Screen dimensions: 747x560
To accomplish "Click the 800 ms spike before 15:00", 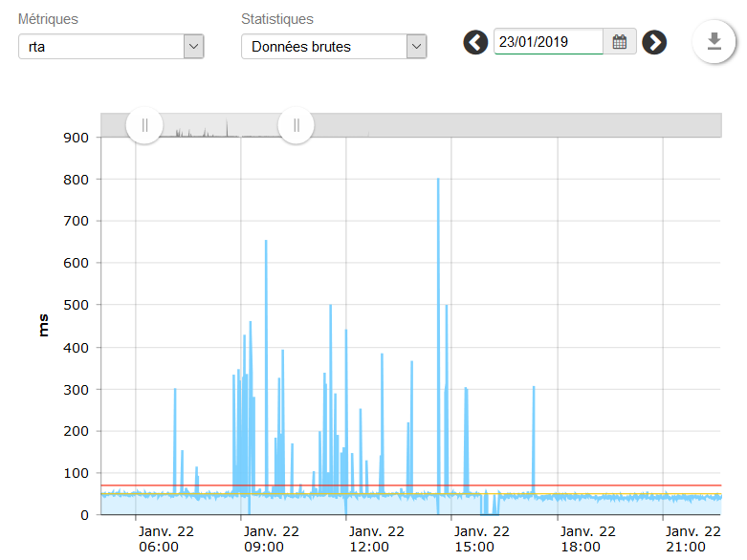I will (438, 346).
